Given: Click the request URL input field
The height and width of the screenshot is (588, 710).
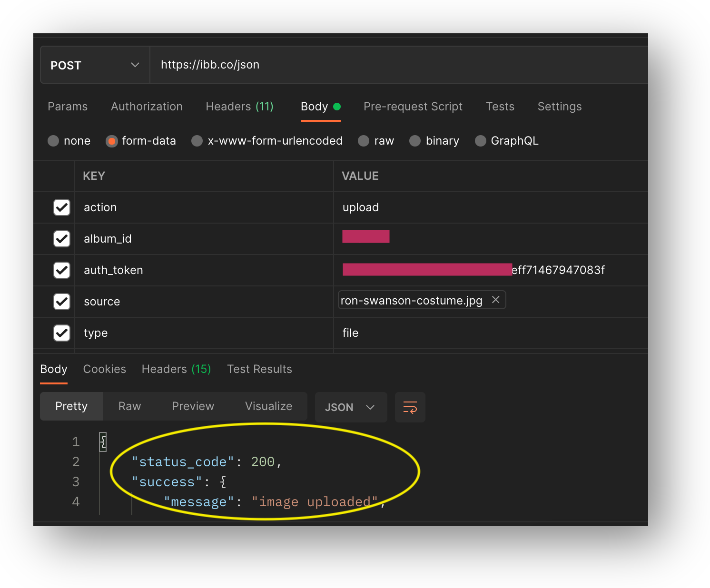Looking at the screenshot, I should [x=333, y=65].
